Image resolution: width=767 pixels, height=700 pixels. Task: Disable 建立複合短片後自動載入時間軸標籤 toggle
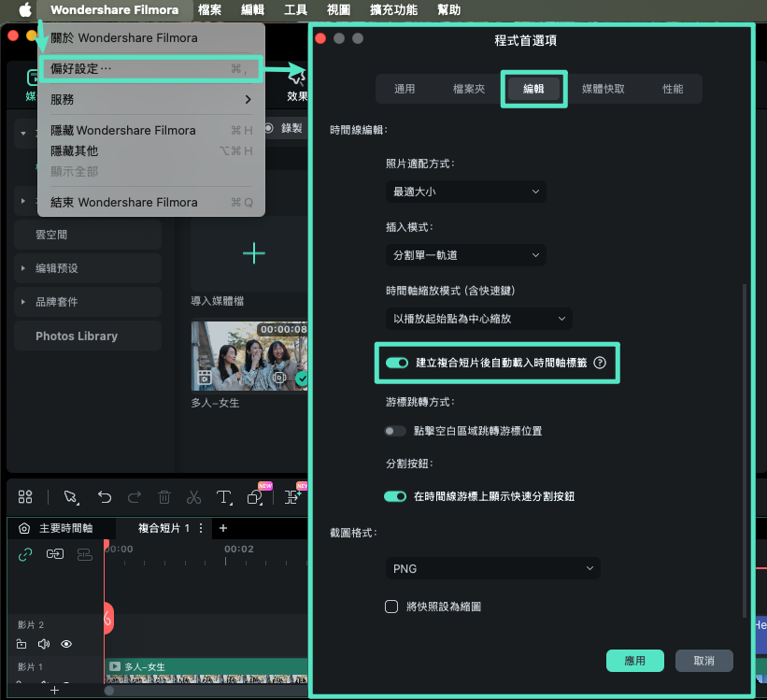397,363
